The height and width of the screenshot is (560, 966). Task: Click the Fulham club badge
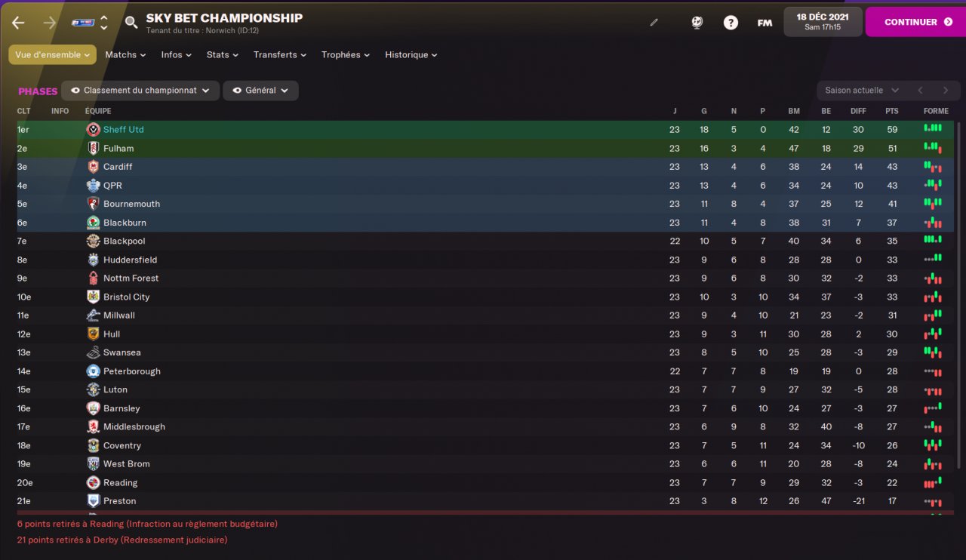(x=93, y=148)
